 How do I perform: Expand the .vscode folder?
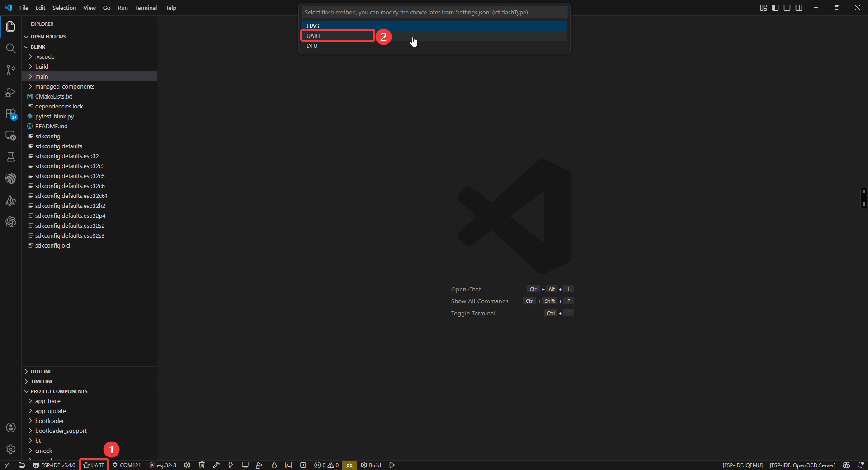[89, 56]
